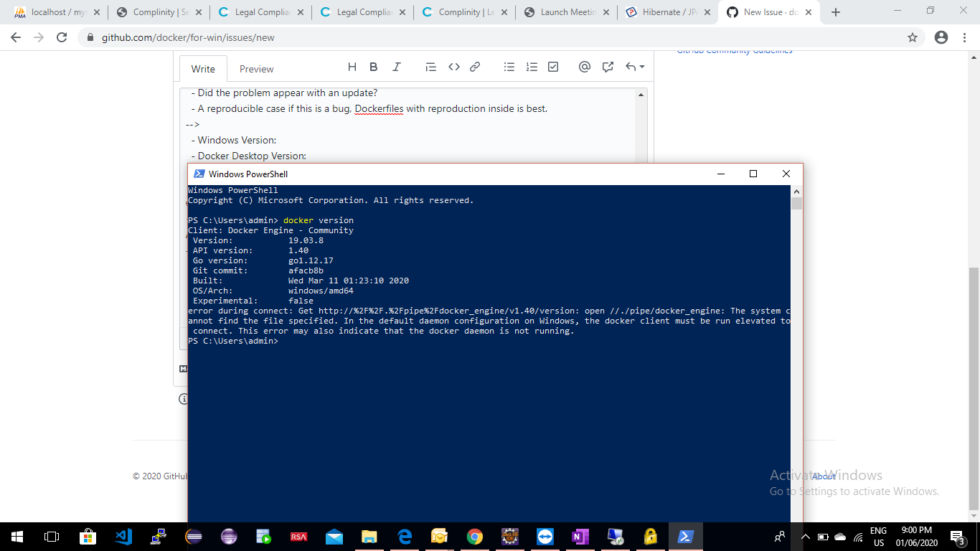
Task: Insert a task list checkbox
Action: click(x=552, y=67)
